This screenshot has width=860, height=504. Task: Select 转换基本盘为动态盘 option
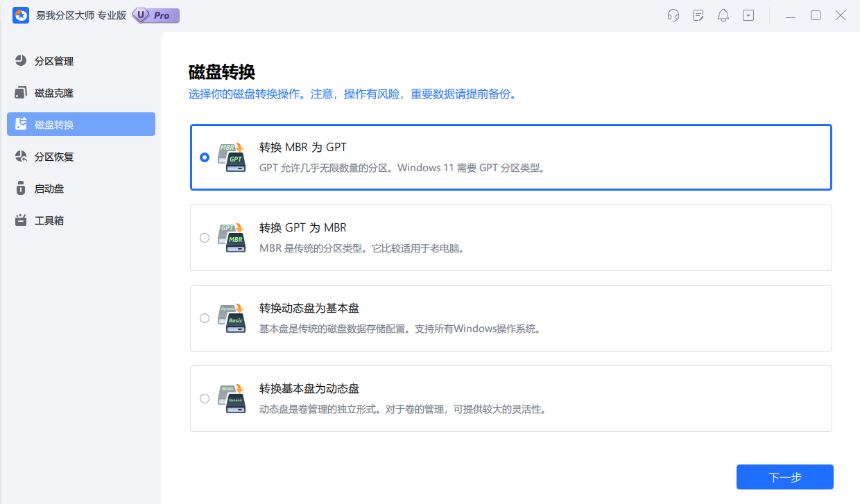click(x=205, y=398)
